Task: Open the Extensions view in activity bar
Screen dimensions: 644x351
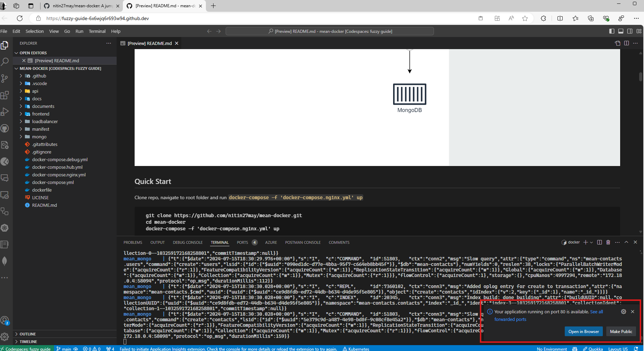Action: [x=4, y=95]
